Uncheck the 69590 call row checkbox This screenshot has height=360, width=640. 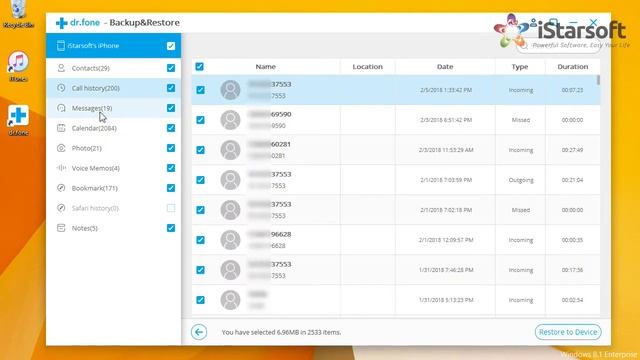(x=200, y=120)
